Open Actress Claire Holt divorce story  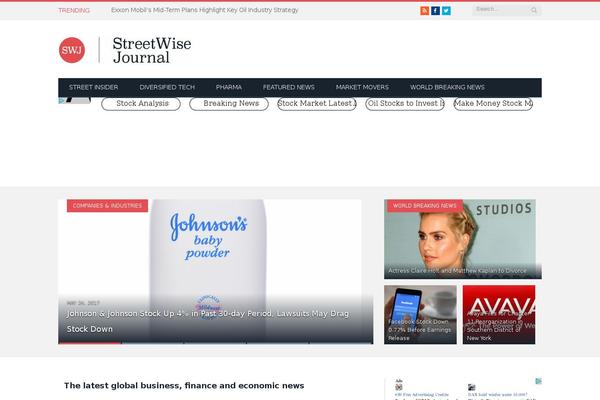click(457, 271)
